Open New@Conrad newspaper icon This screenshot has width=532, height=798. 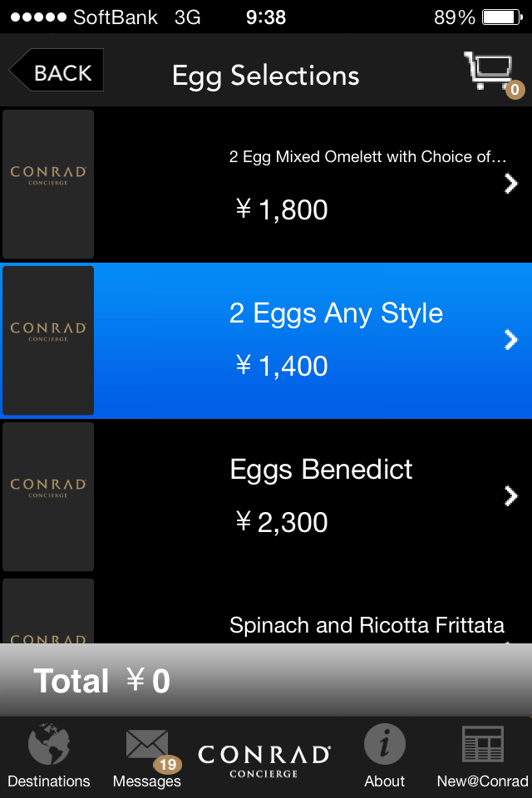click(482, 745)
